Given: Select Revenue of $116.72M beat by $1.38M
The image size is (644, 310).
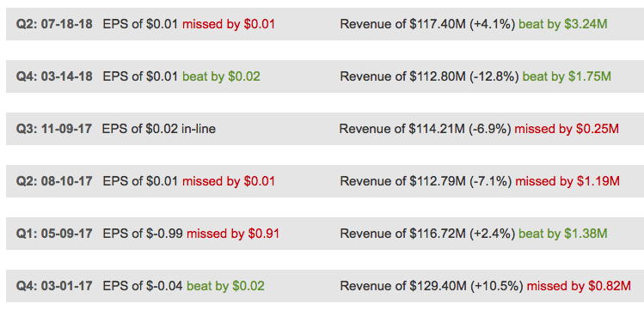Looking at the screenshot, I should tap(474, 234).
